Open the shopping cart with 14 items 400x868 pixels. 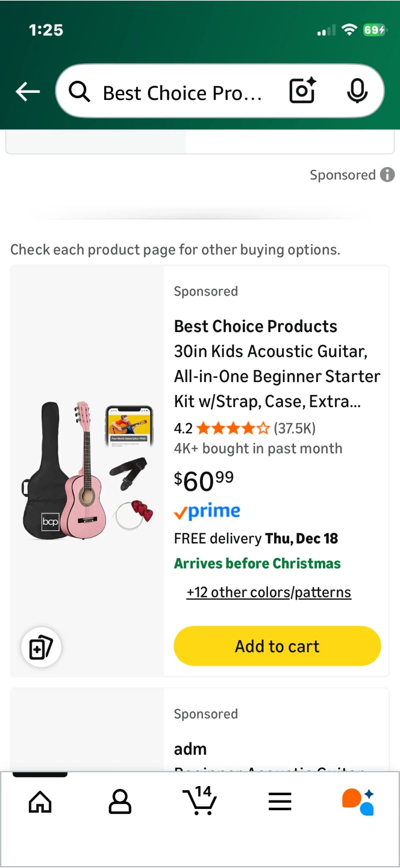199,800
